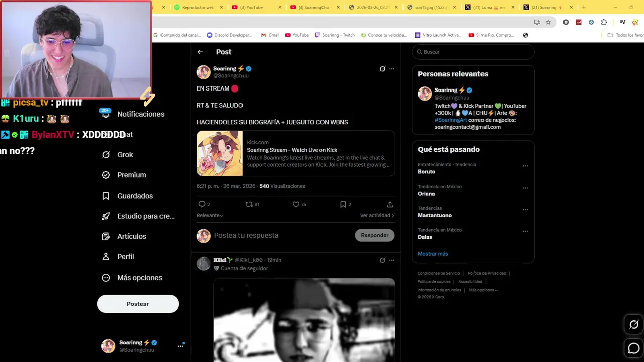The height and width of the screenshot is (362, 644).
Task: Open the floating Grok button
Action: [x=634, y=325]
